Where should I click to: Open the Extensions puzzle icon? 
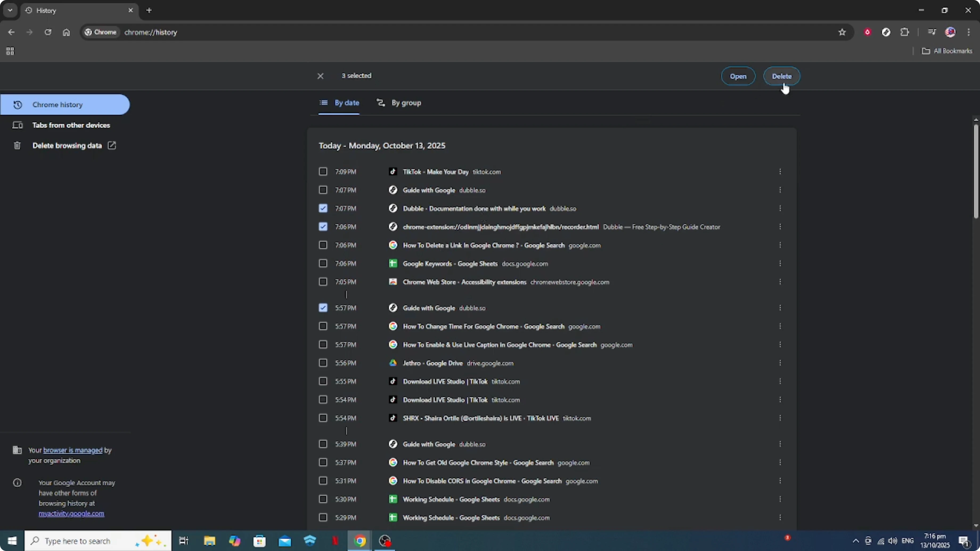(x=905, y=32)
